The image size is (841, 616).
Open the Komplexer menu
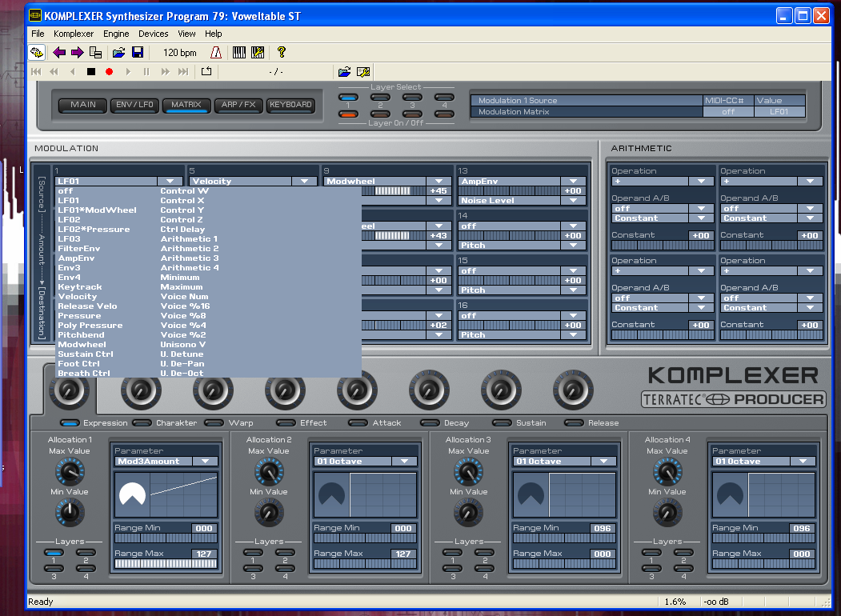(74, 34)
